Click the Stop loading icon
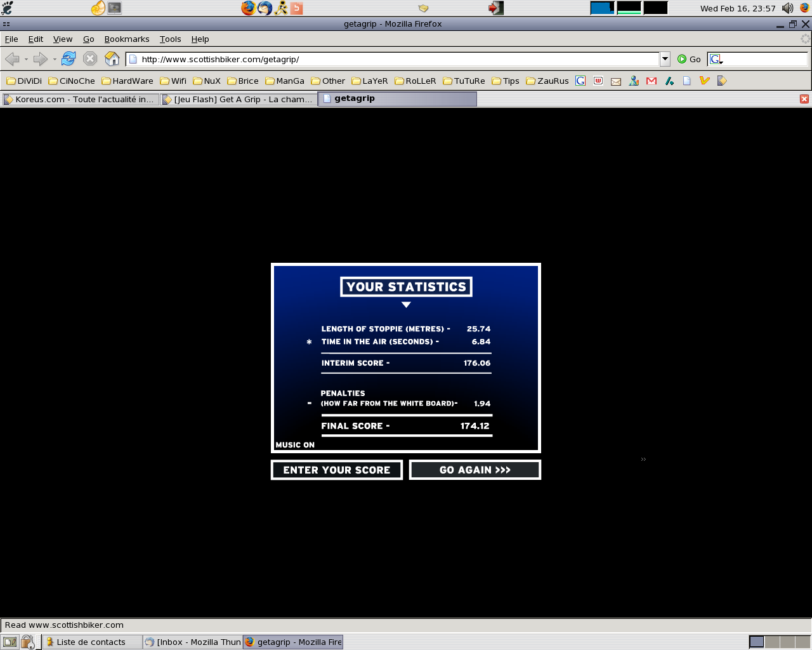Viewport: 812px width, 650px height. pos(90,59)
